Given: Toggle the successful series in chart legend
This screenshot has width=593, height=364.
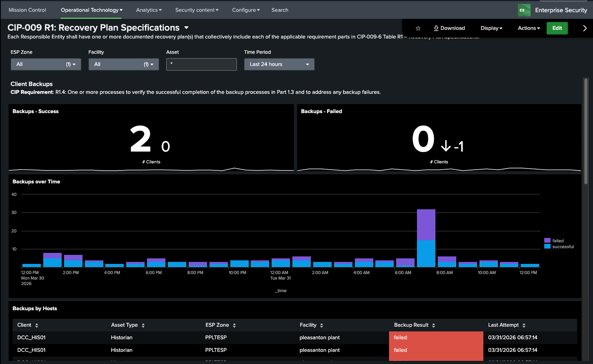Looking at the screenshot, I should 559,247.
